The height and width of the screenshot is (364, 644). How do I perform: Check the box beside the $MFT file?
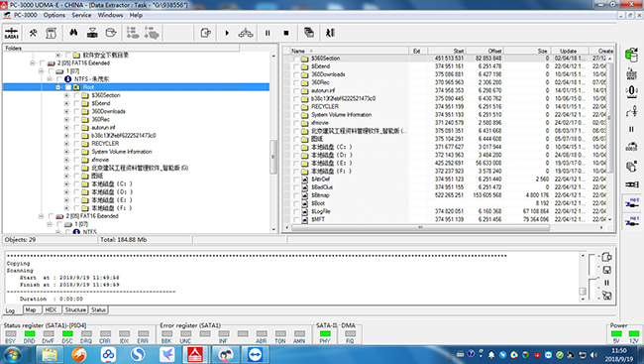pos(296,219)
